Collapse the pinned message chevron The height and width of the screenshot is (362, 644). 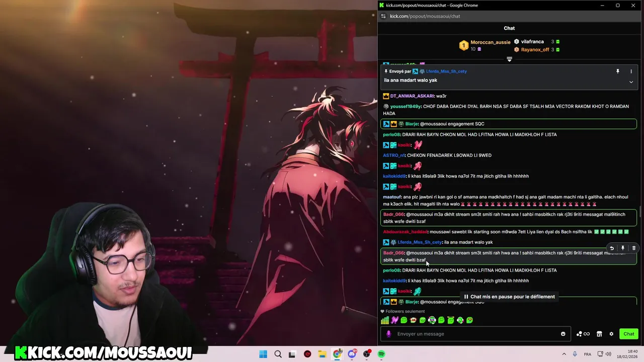click(x=631, y=82)
